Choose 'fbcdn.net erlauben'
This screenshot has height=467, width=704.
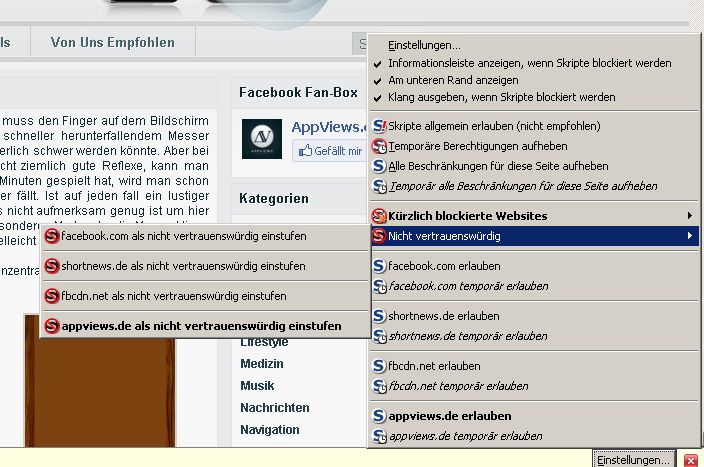pos(534,366)
